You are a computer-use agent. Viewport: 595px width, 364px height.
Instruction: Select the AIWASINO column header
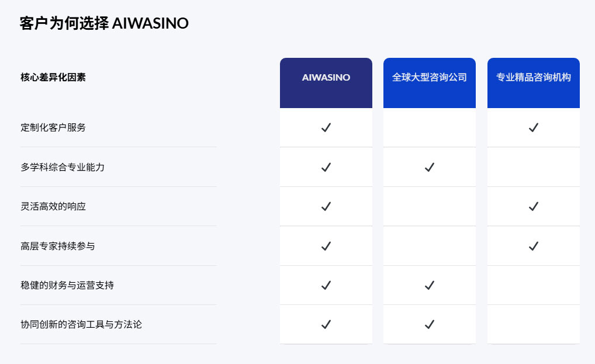pyautogui.click(x=326, y=77)
